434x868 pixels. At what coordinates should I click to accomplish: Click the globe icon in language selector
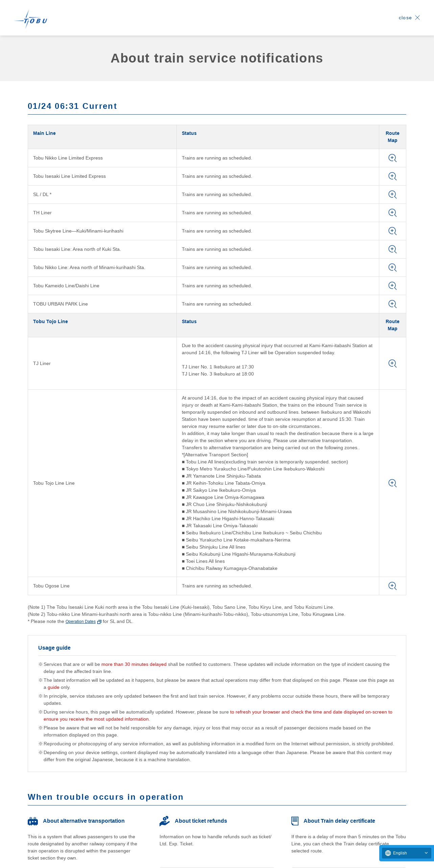[388, 853]
